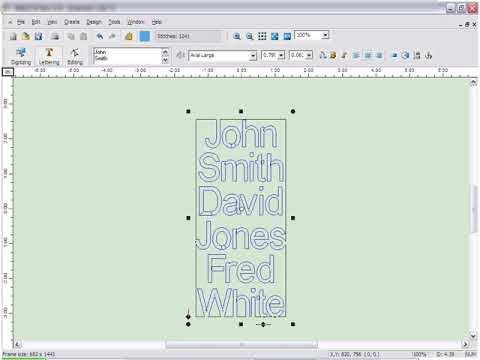Viewport: 480px width, 360px height.
Task: Open the Tools menu
Action: (x=114, y=22)
